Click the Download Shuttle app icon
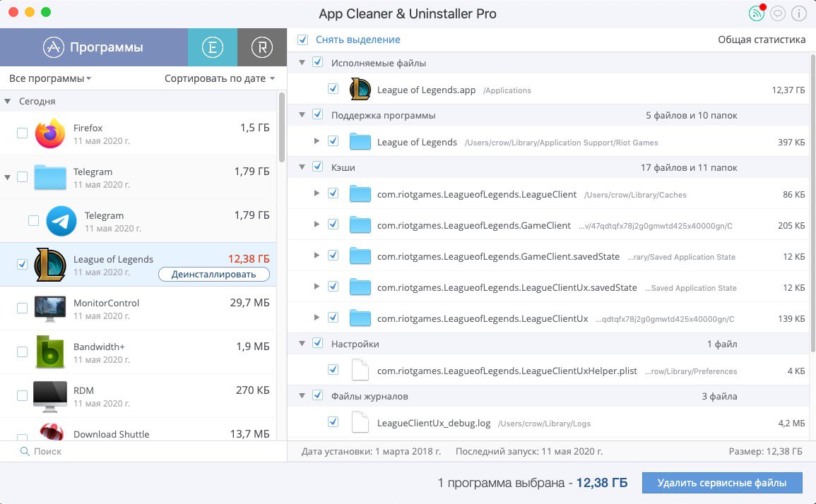This screenshot has height=504, width=816. tap(51, 432)
